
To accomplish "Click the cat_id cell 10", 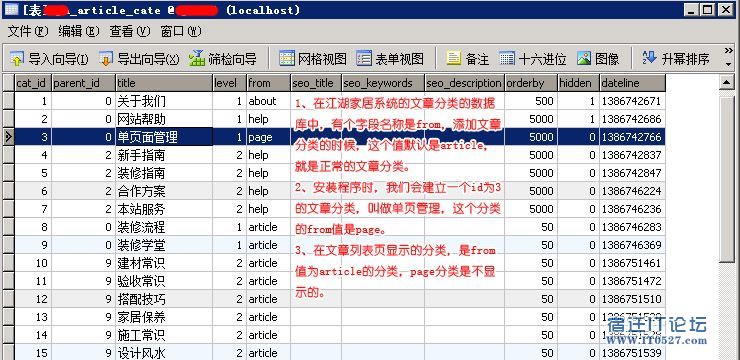I will 33,263.
